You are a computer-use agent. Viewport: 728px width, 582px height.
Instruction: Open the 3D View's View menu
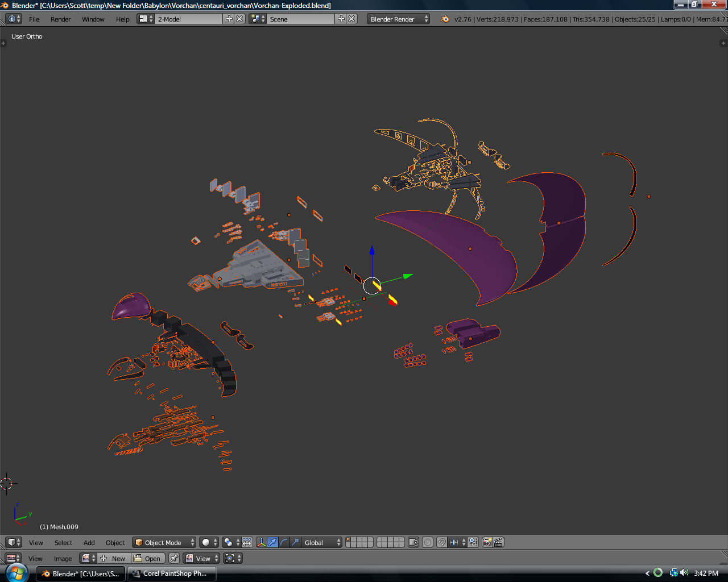click(x=36, y=542)
